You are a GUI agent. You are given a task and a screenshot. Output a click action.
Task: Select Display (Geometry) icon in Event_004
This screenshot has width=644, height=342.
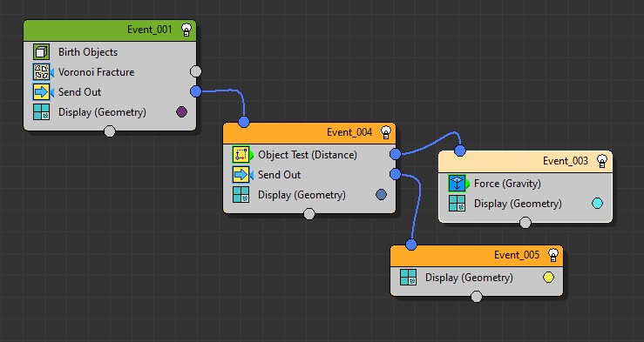coord(241,195)
